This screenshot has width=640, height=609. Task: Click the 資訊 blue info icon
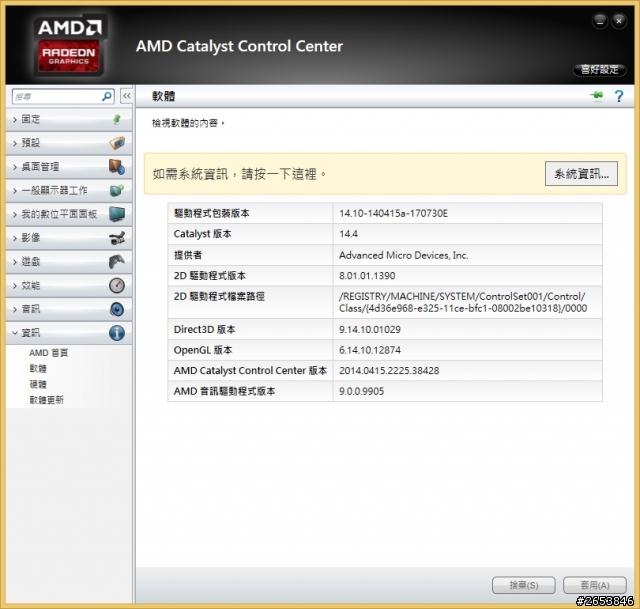(117, 333)
